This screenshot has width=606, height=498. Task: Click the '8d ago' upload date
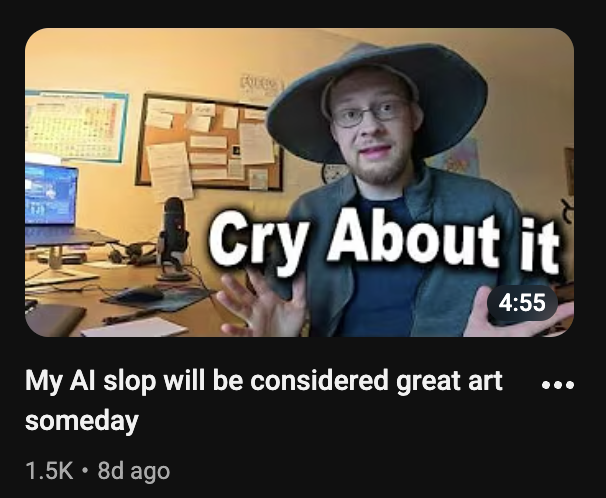coord(134,471)
